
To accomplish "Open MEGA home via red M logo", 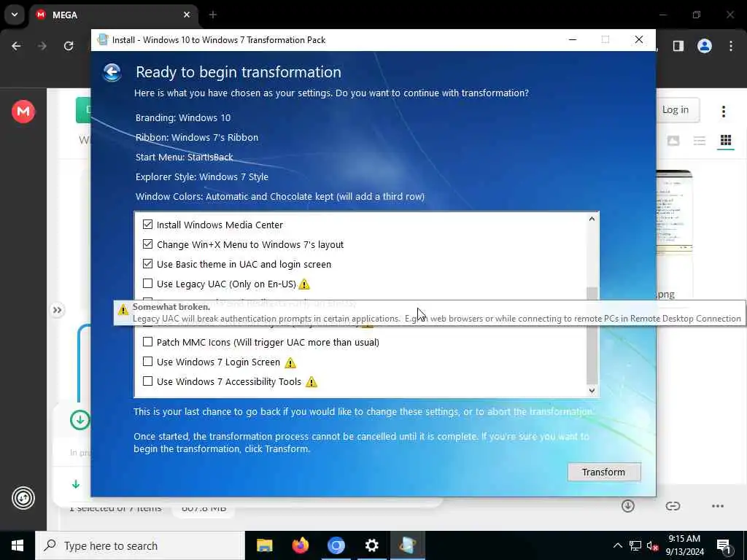I will pos(23,112).
